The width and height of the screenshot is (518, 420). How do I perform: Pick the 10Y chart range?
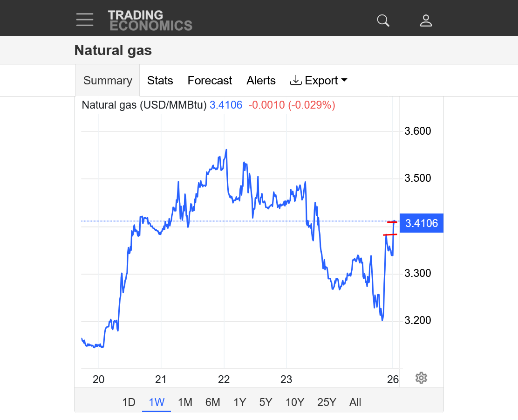point(295,402)
